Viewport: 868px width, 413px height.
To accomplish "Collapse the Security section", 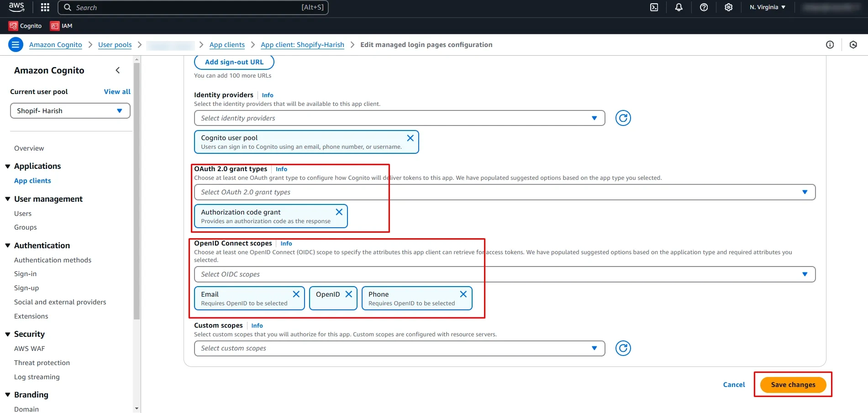I will point(8,335).
